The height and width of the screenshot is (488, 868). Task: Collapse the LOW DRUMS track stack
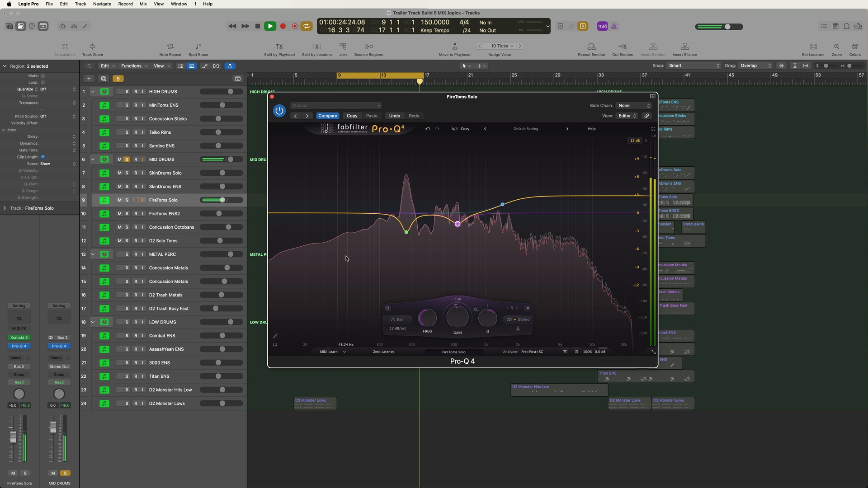[93, 322]
